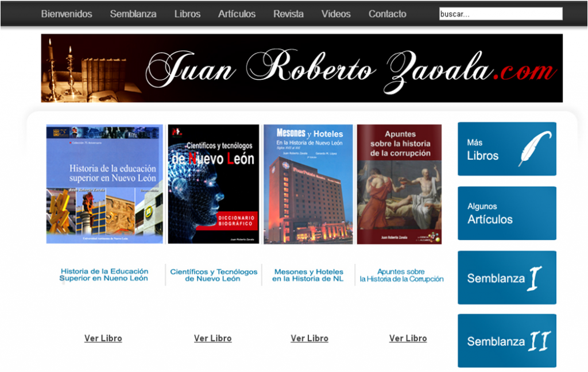The height and width of the screenshot is (372, 588).
Task: Select Libros in the navigation bar
Action: [187, 14]
